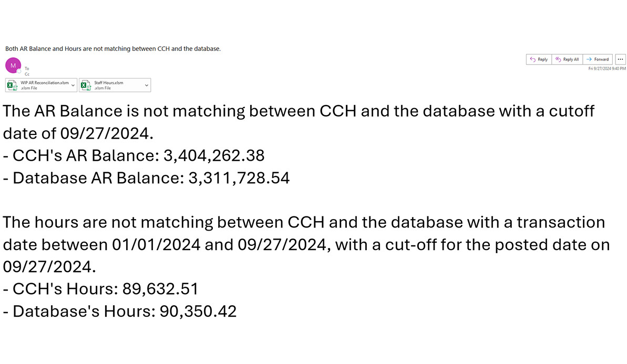Viewport: 627px width, 364px height.
Task: Click the purple M sender avatar
Action: (x=13, y=66)
